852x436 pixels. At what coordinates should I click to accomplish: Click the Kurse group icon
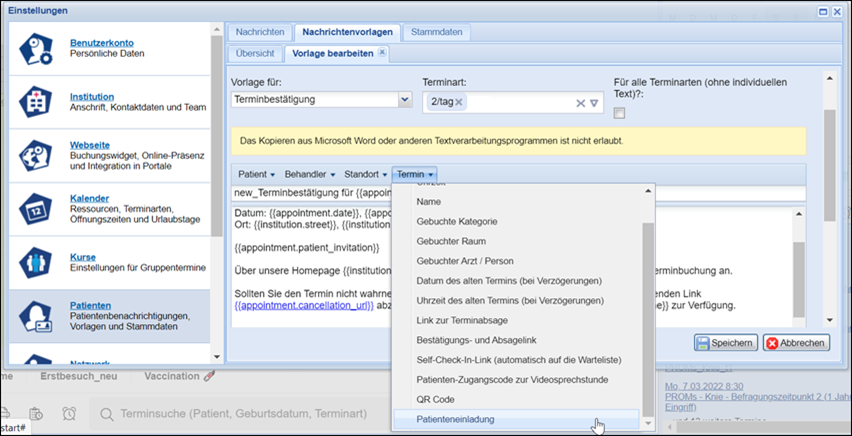click(x=35, y=263)
